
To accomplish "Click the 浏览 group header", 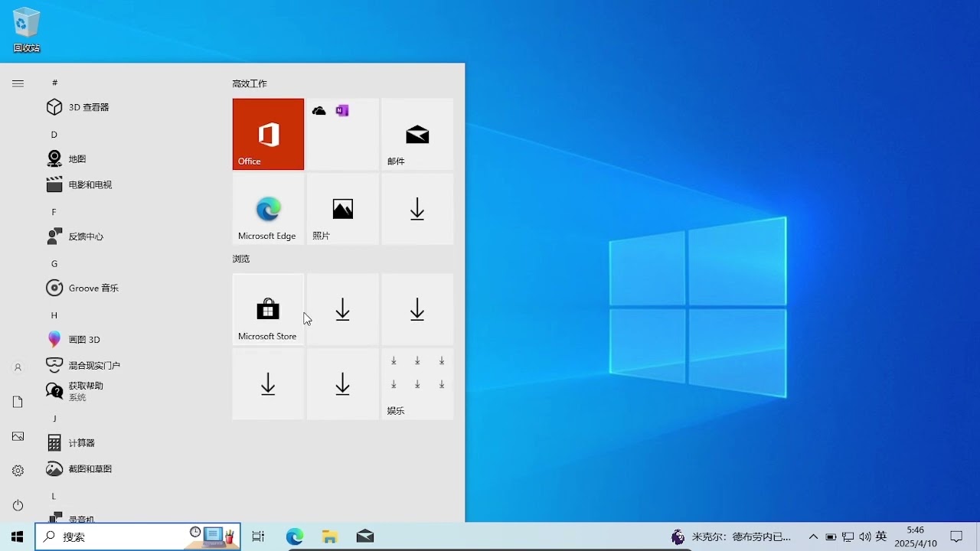I will click(241, 259).
